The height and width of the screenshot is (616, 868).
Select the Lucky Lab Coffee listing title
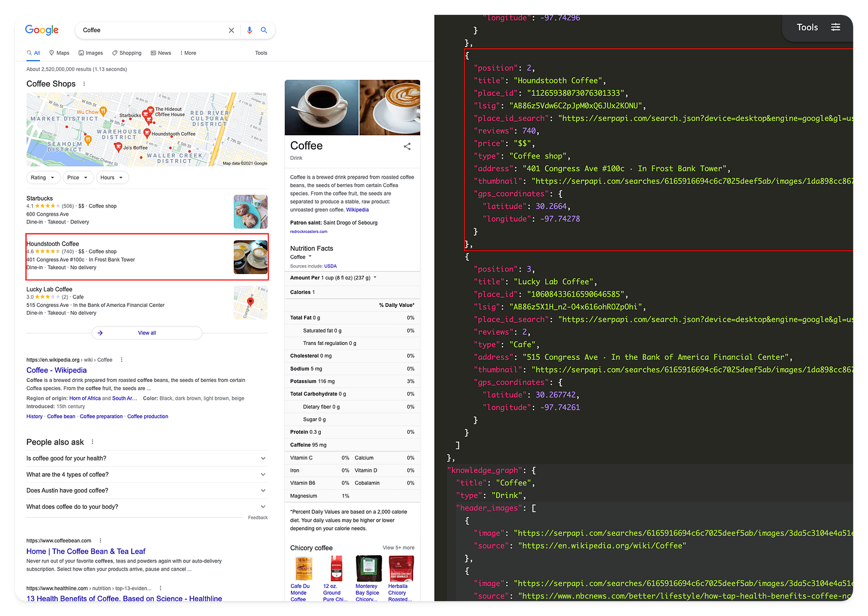point(49,290)
